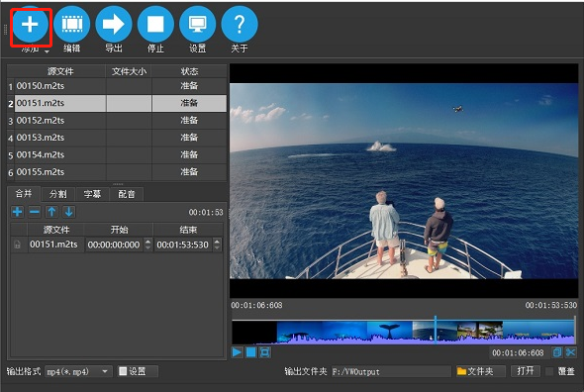584x392 pixels.
Task: Click the 结束 column header in merge table
Action: pyautogui.click(x=188, y=230)
